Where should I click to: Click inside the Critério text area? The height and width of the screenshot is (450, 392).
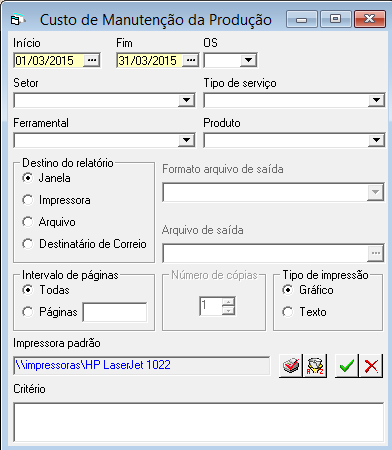click(x=199, y=422)
